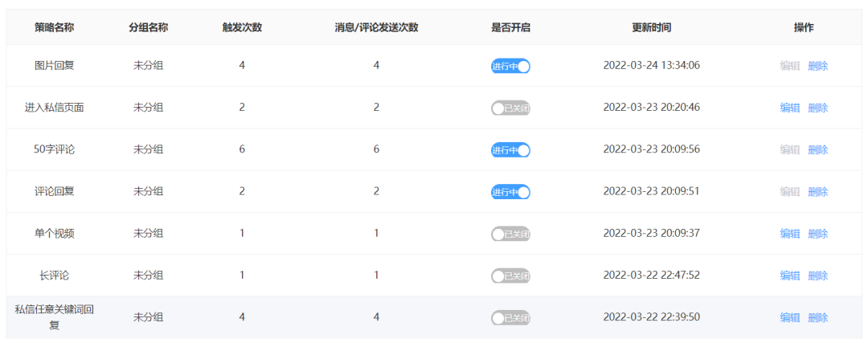
Task: Delete the 图片回复 strategy
Action: point(818,66)
